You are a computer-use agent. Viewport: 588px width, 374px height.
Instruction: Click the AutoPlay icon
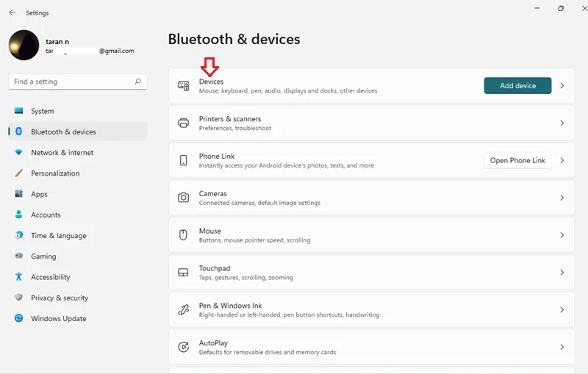point(183,347)
